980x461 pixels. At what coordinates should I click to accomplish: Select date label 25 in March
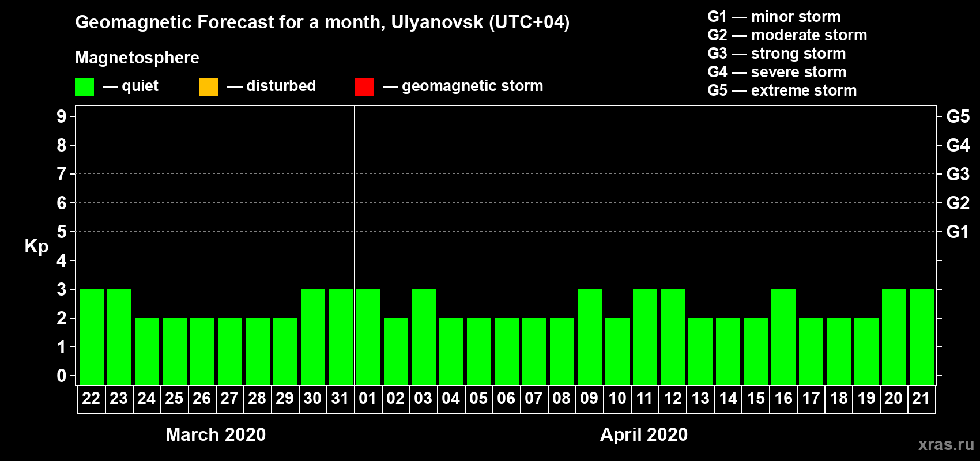(x=174, y=398)
